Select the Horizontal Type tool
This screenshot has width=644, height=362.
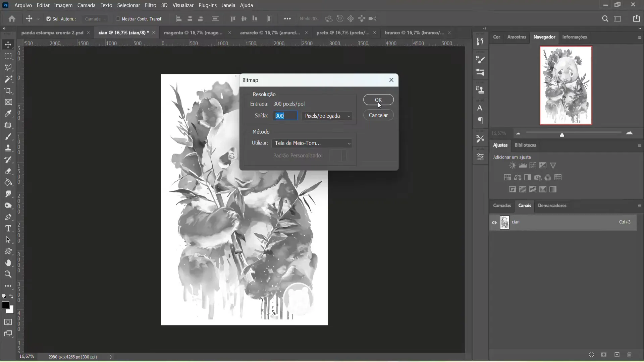8,229
